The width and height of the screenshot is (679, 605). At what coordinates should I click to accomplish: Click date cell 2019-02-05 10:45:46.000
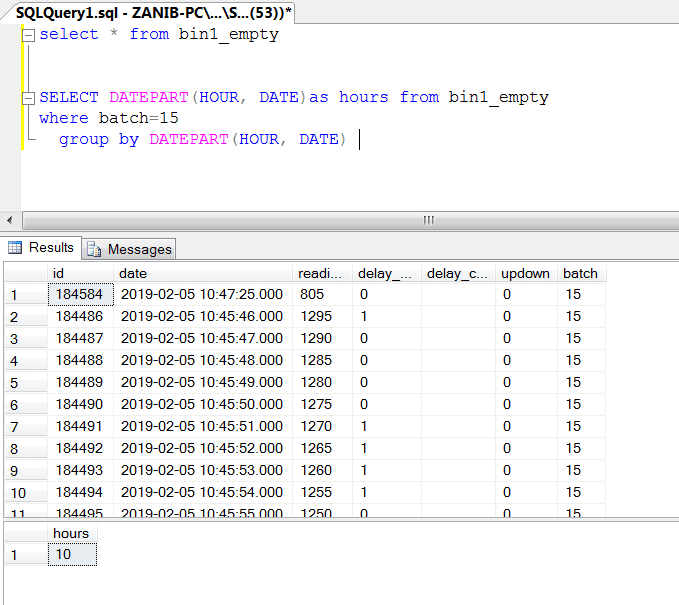(203, 317)
